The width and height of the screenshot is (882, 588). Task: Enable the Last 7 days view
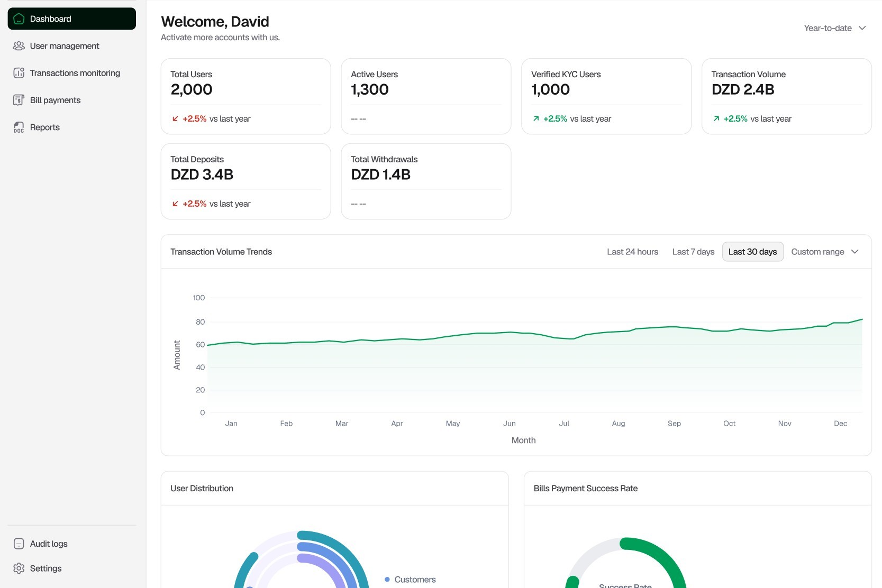[x=693, y=252]
